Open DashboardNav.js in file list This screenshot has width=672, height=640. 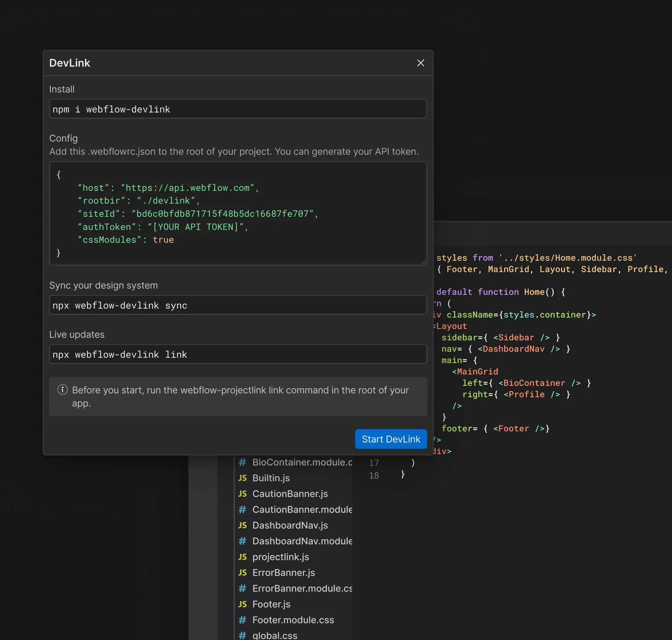tap(290, 526)
